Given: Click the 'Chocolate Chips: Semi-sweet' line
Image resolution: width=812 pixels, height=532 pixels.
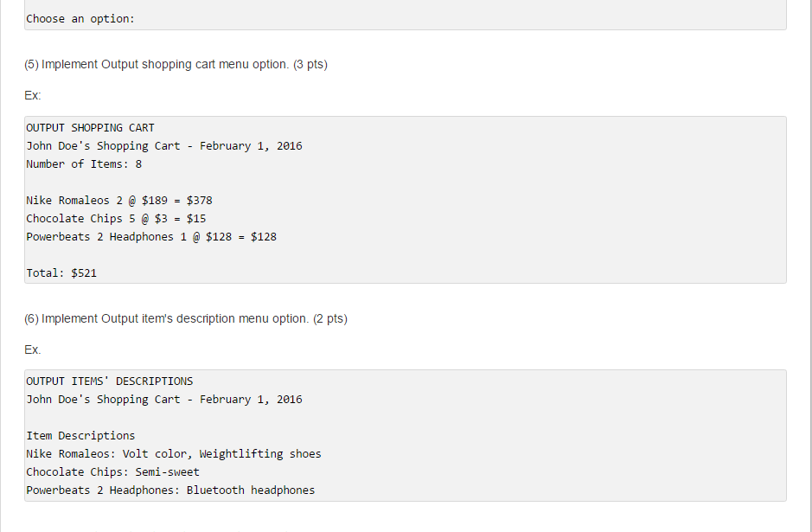Looking at the screenshot, I should (x=112, y=472).
